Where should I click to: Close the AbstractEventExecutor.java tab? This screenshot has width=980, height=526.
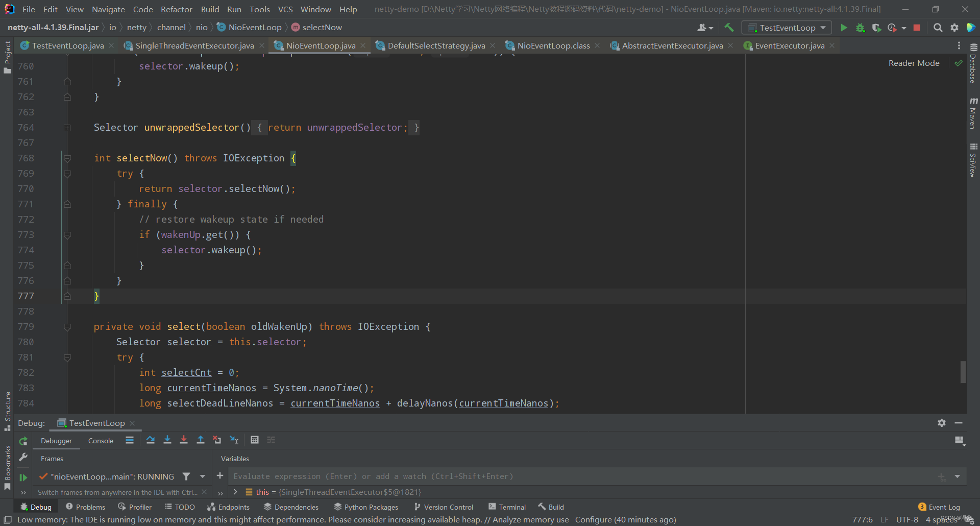coord(730,46)
